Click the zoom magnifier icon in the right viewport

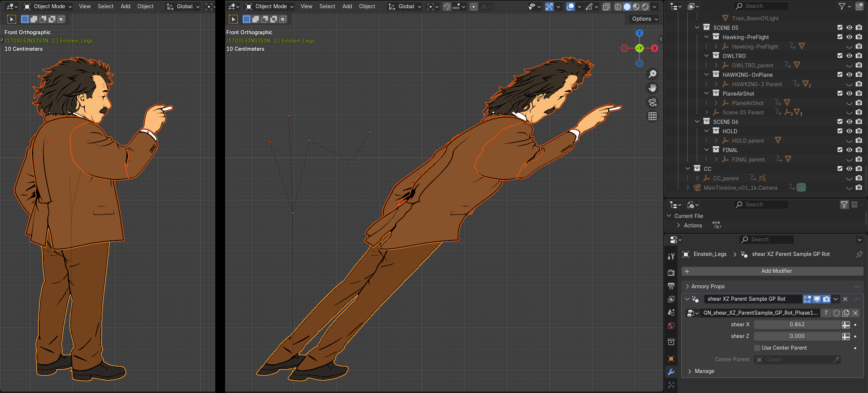click(x=652, y=74)
